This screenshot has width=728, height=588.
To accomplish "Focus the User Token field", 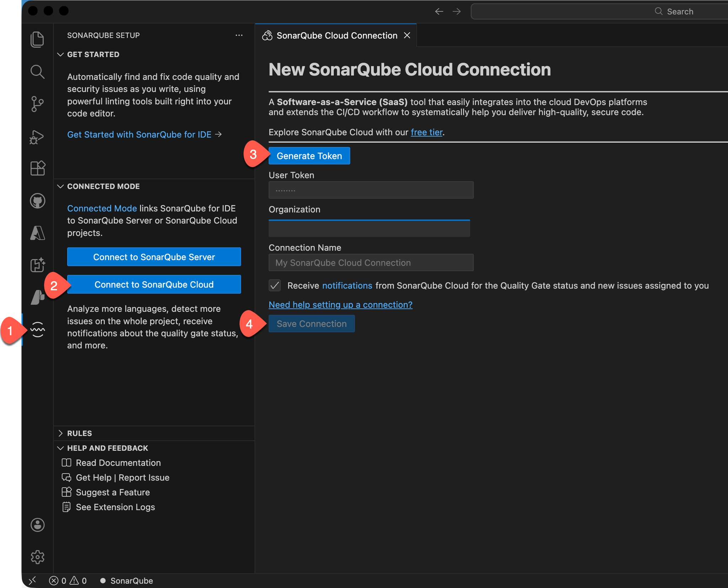I will (x=371, y=190).
